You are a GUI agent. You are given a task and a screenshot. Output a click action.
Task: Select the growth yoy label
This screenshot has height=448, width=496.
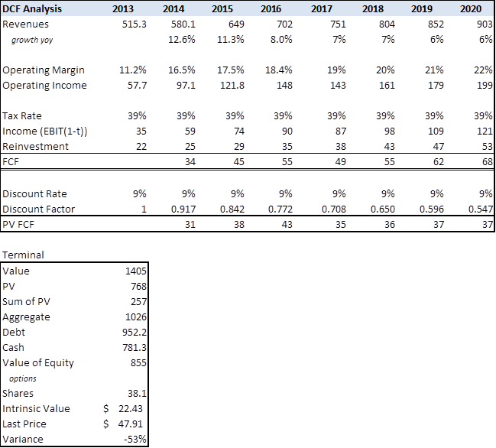(32, 40)
